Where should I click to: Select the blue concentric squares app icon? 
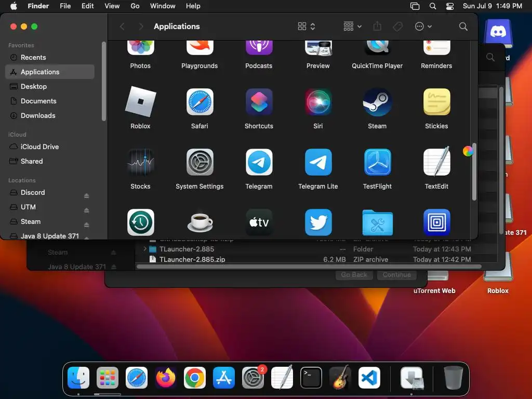click(x=436, y=222)
